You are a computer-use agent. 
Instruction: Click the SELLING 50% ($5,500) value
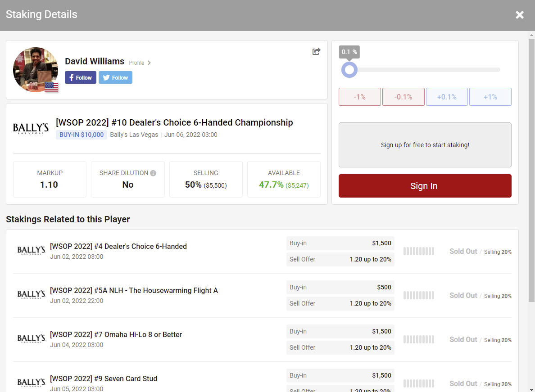pyautogui.click(x=206, y=185)
